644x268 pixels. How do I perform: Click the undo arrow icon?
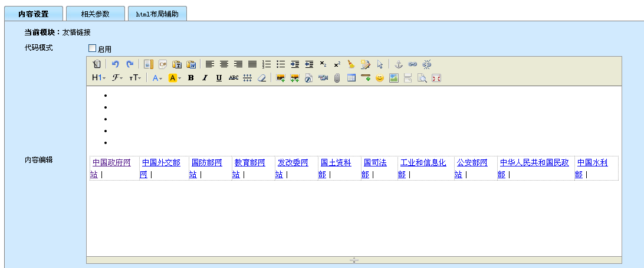pos(116,64)
